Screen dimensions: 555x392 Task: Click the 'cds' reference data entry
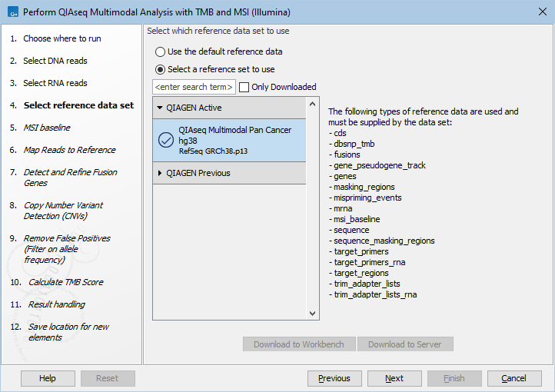pos(340,133)
